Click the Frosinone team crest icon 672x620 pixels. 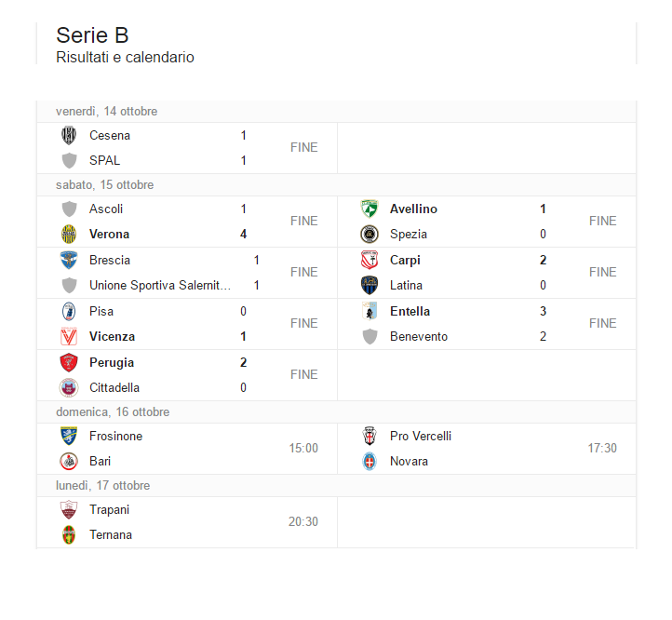pos(69,436)
